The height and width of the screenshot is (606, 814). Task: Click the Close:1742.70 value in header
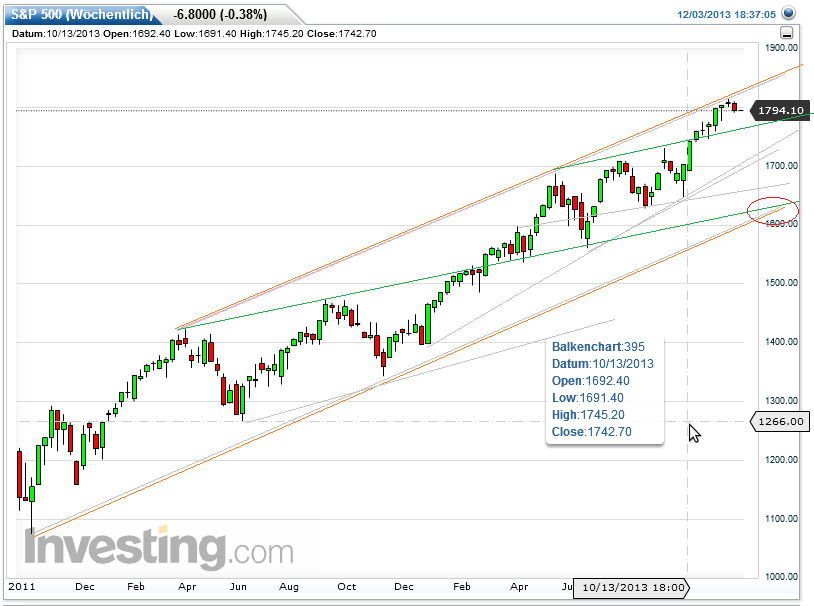[342, 34]
